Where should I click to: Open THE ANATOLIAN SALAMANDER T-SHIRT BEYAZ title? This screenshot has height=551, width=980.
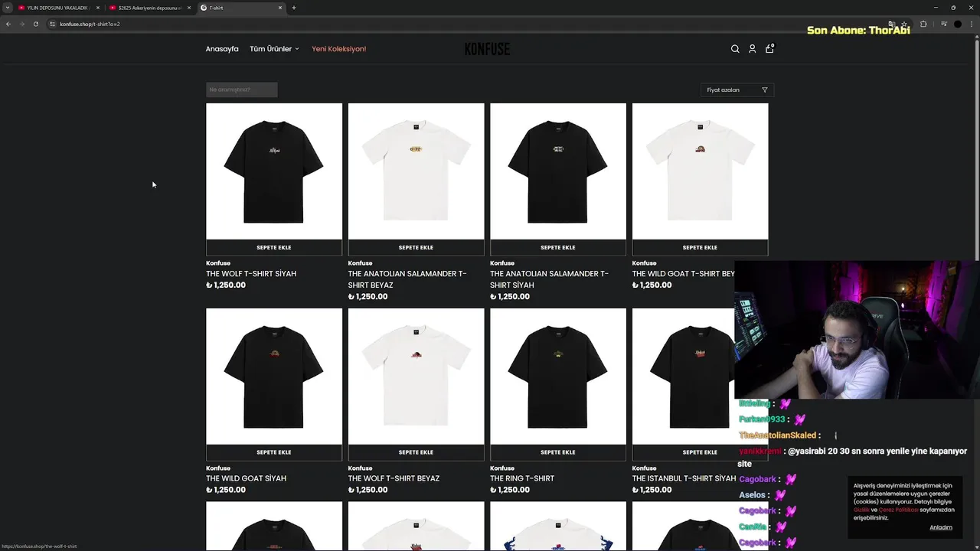407,279
